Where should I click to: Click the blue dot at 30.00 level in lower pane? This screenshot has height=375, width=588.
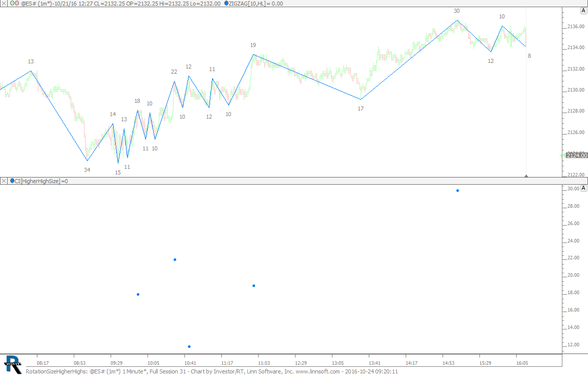(457, 191)
